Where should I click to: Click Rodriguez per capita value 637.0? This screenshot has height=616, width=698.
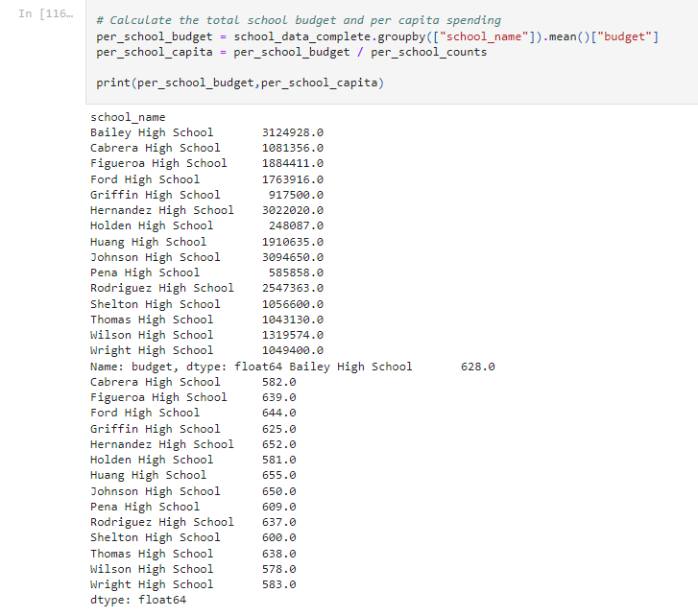click(278, 522)
